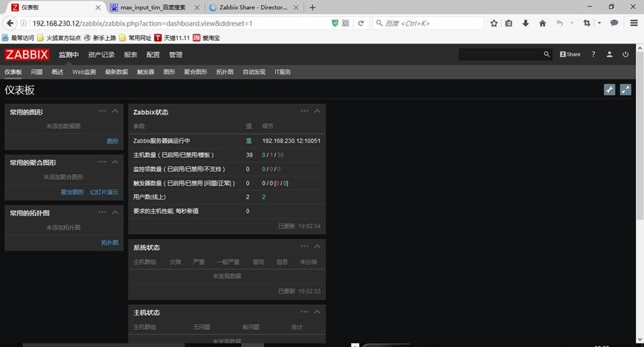644x347 pixels.
Task: Go to the 触发器 submenu item
Action: [x=145, y=72]
